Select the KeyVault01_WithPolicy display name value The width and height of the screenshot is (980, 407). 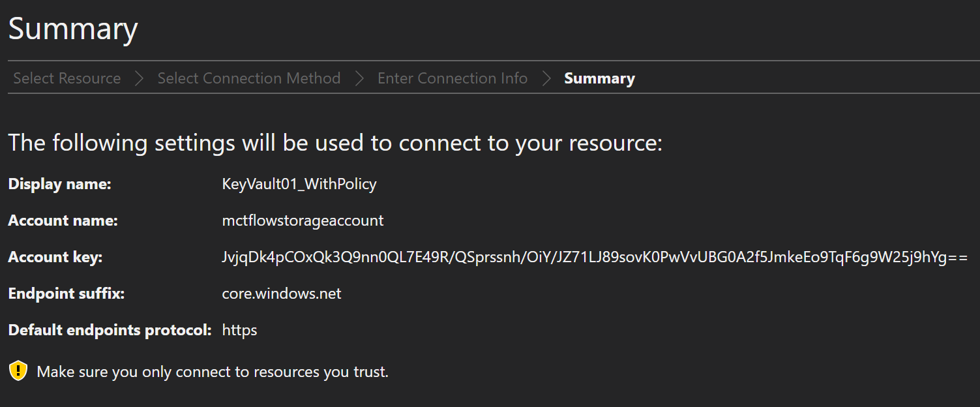[x=299, y=184]
